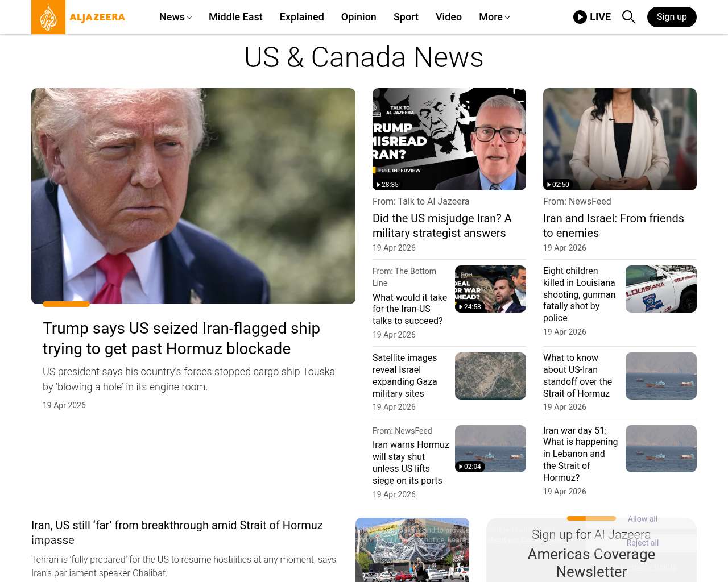Open the Trump lead story photo
Screen dimensions: 728x582
pos(193,196)
